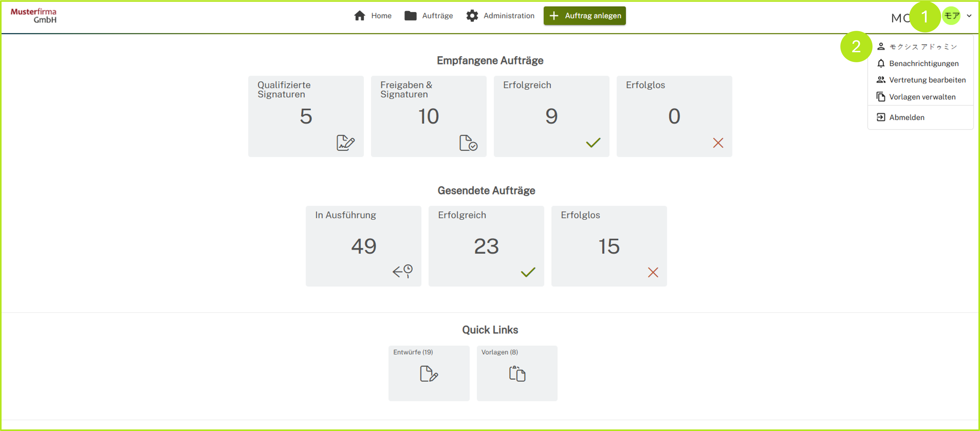
Task: Click the green checkmark in received Erfolgreich tile
Action: [x=593, y=143]
